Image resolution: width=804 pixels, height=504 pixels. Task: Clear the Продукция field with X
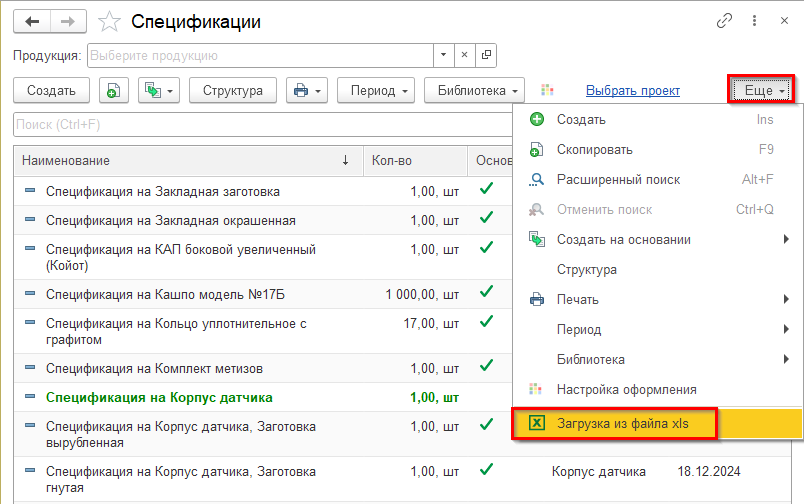[x=464, y=56]
